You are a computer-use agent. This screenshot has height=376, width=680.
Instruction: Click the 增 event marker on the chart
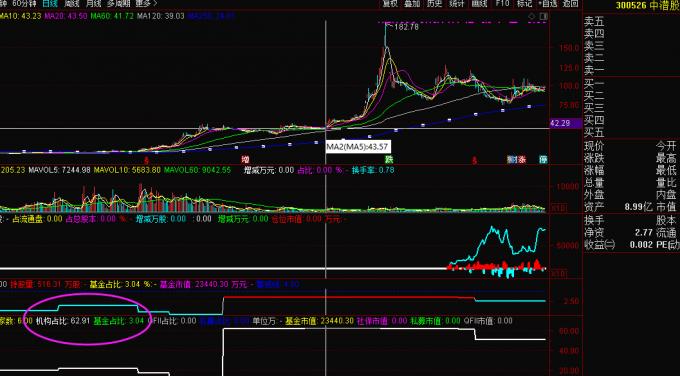point(245,160)
